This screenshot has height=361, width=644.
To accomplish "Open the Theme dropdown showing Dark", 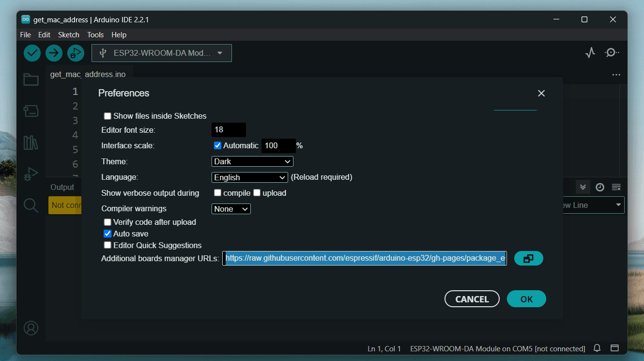I will tap(252, 161).
